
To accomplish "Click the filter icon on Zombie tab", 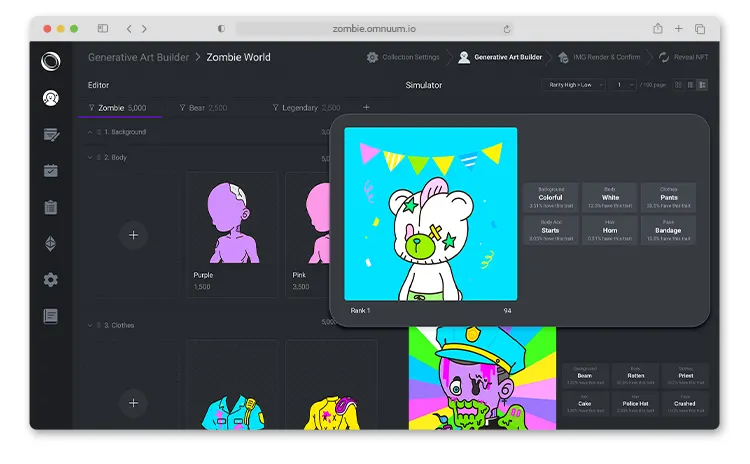I will [91, 108].
